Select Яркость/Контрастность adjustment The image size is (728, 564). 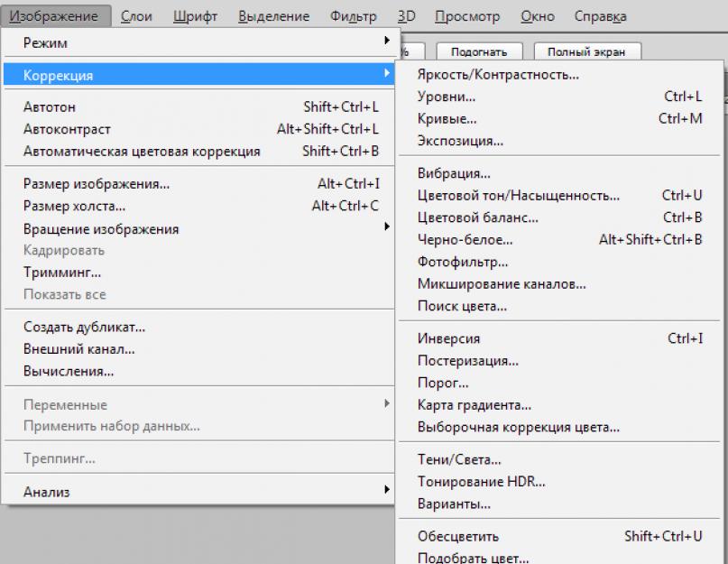tap(498, 75)
